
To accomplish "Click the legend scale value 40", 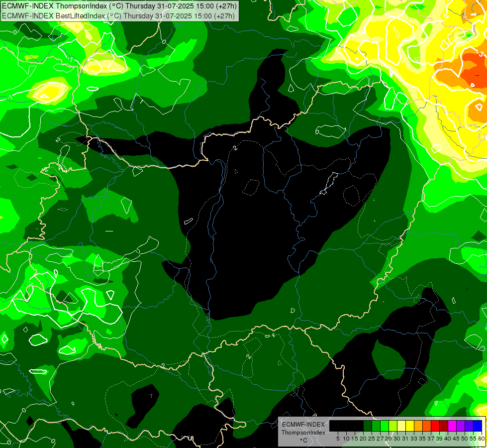I will pyautogui.click(x=448, y=439).
